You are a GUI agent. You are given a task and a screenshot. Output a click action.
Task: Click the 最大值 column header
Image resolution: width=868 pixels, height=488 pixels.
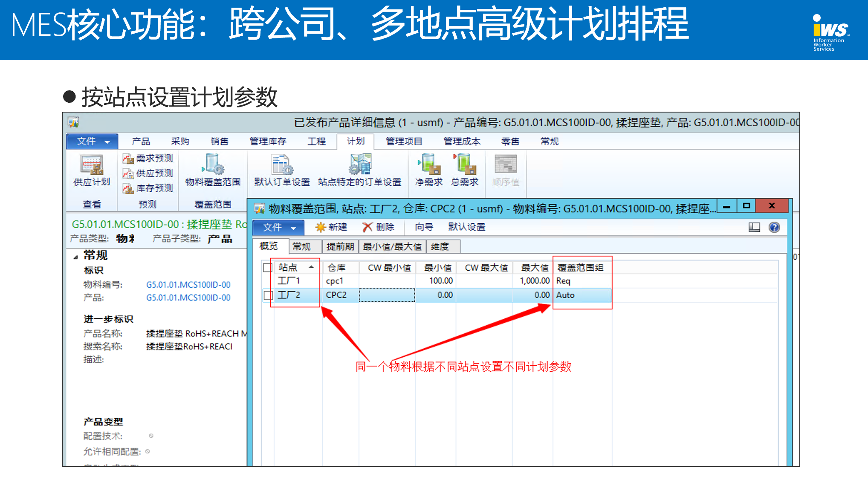(x=532, y=268)
